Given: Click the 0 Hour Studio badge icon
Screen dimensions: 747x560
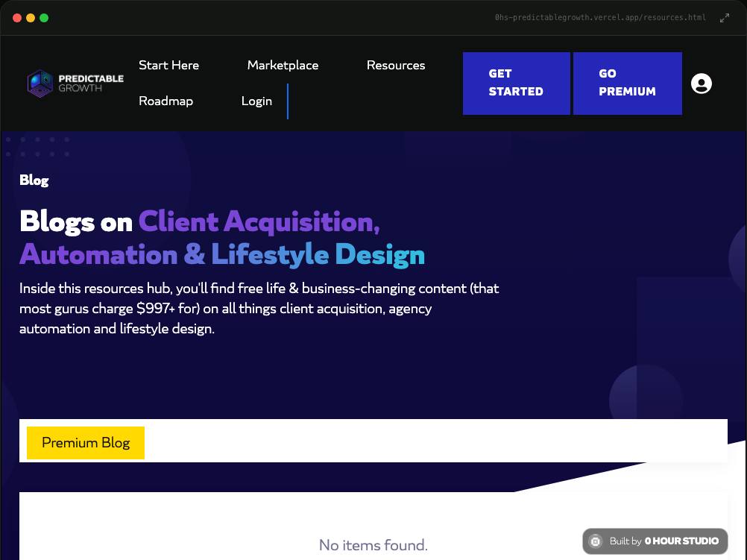Looking at the screenshot, I should (x=596, y=541).
